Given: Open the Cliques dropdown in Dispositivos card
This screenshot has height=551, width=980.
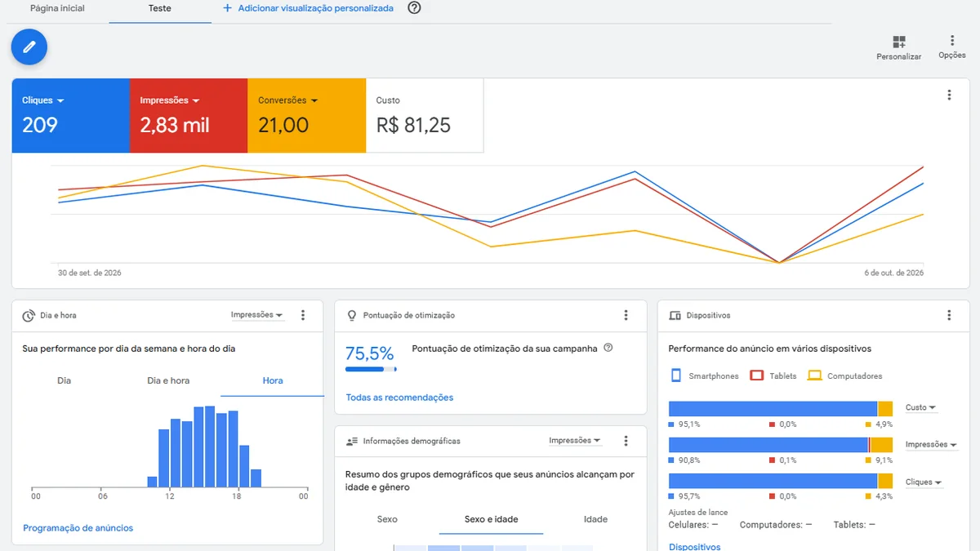Looking at the screenshot, I should tap(924, 482).
